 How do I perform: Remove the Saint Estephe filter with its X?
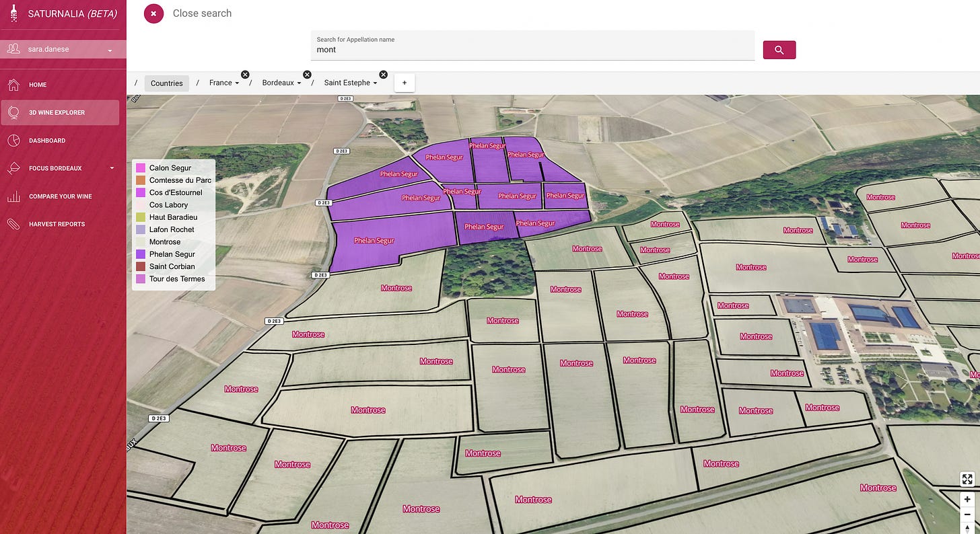384,75
